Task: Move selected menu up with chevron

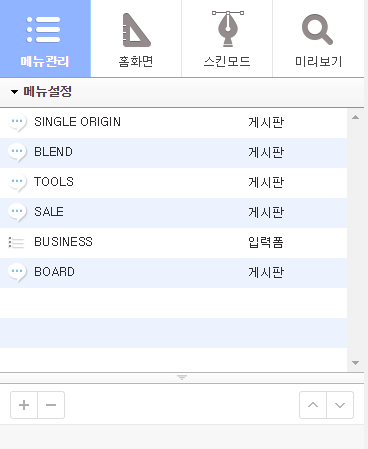Action: click(313, 405)
